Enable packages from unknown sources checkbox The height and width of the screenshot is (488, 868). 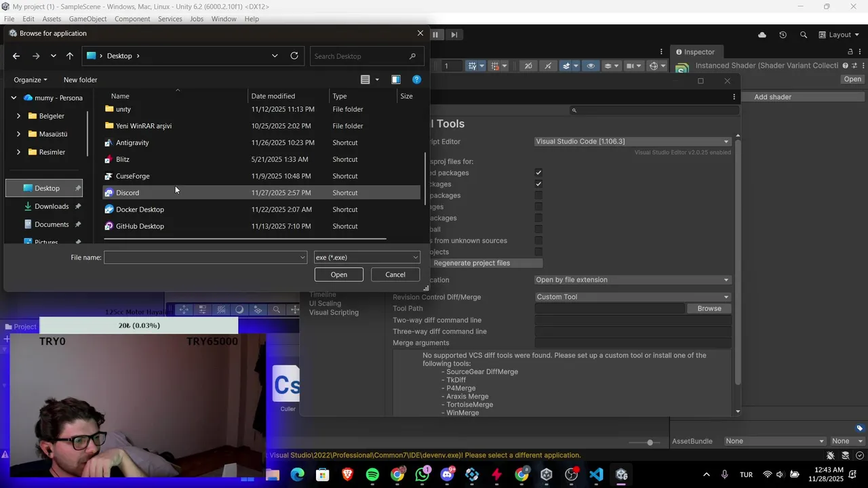point(538,241)
